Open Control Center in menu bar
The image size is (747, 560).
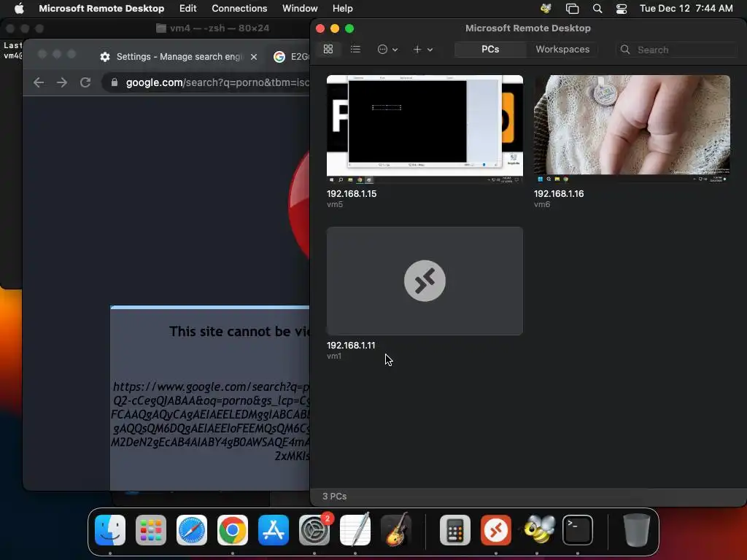(622, 8)
